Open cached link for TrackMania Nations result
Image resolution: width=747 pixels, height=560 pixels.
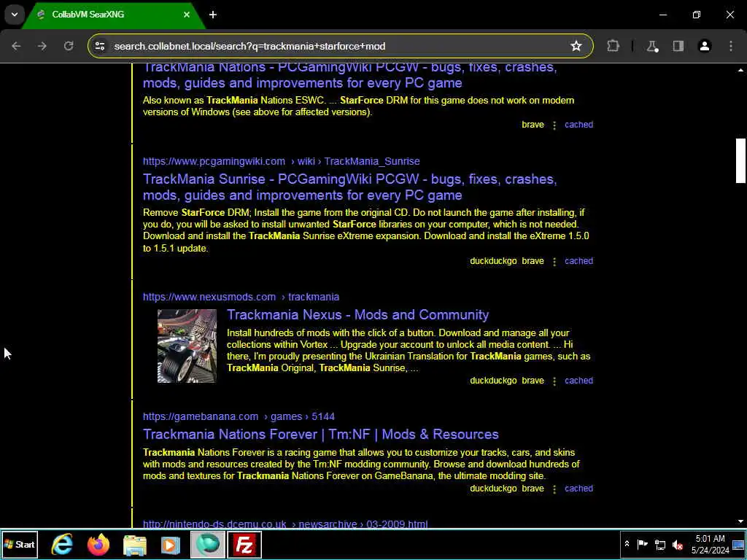pos(578,125)
